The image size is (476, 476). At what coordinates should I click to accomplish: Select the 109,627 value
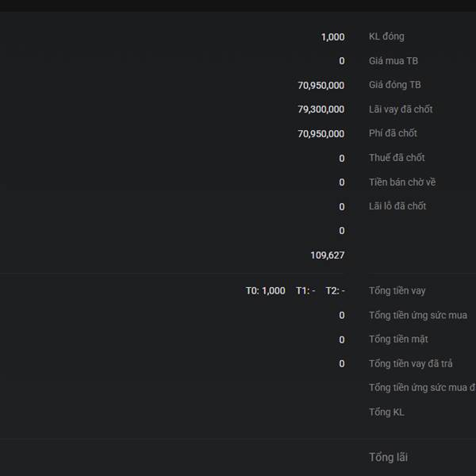[328, 255]
